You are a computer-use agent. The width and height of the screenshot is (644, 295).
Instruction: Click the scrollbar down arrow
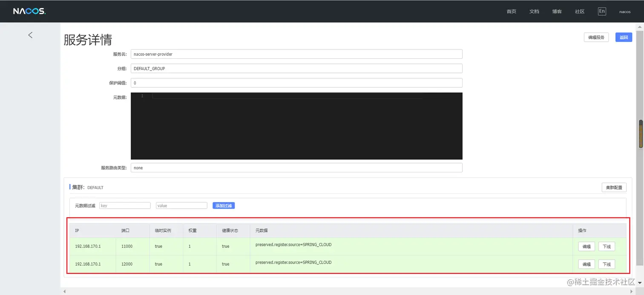point(640,283)
